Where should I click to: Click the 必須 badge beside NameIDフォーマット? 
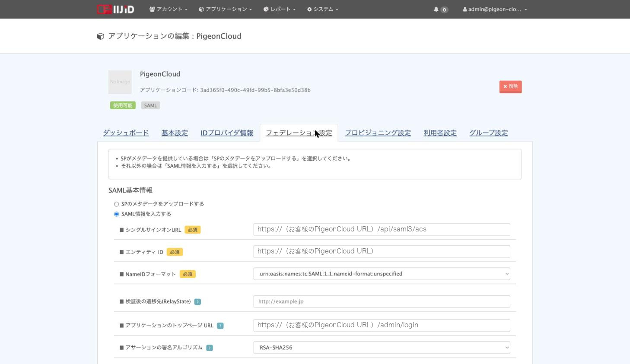tap(188, 274)
